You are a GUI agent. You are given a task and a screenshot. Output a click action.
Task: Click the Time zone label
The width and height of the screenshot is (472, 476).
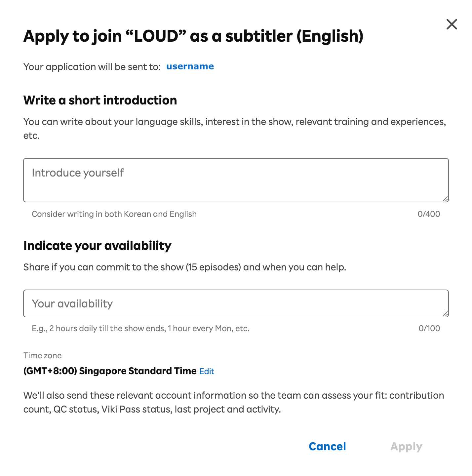click(43, 356)
